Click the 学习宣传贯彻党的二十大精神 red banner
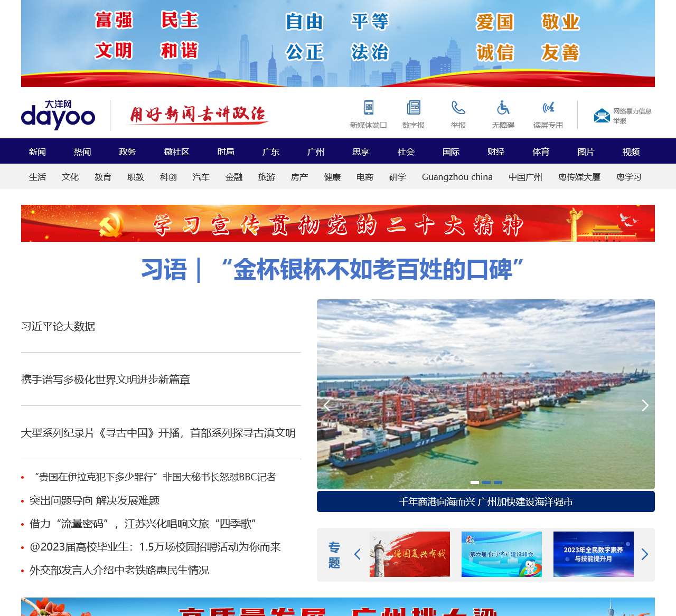676x616 pixels. point(338,224)
